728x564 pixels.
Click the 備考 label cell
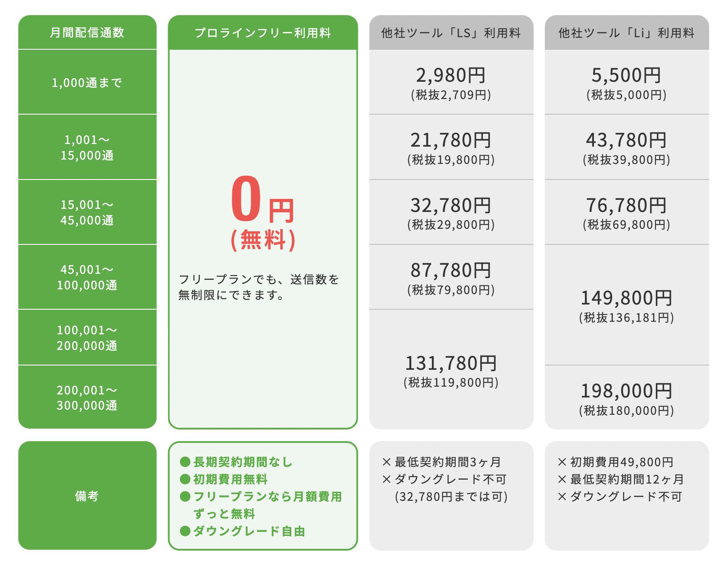pos(87,496)
